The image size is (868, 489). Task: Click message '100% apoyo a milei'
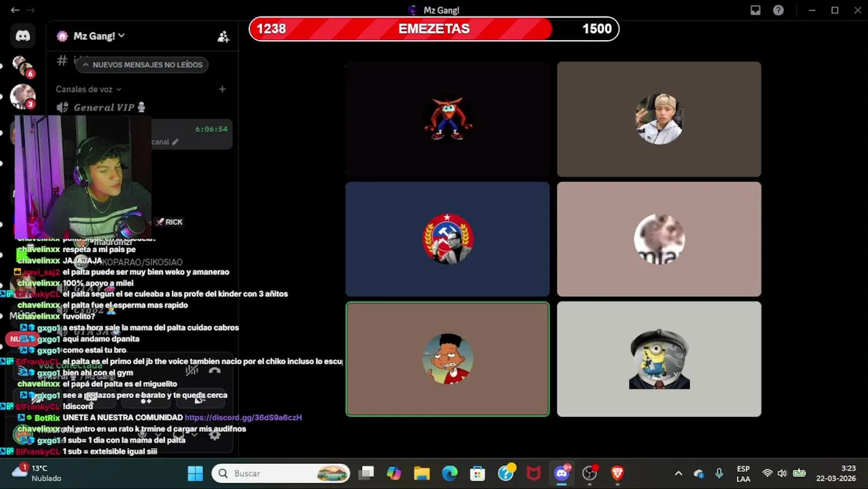pos(98,283)
